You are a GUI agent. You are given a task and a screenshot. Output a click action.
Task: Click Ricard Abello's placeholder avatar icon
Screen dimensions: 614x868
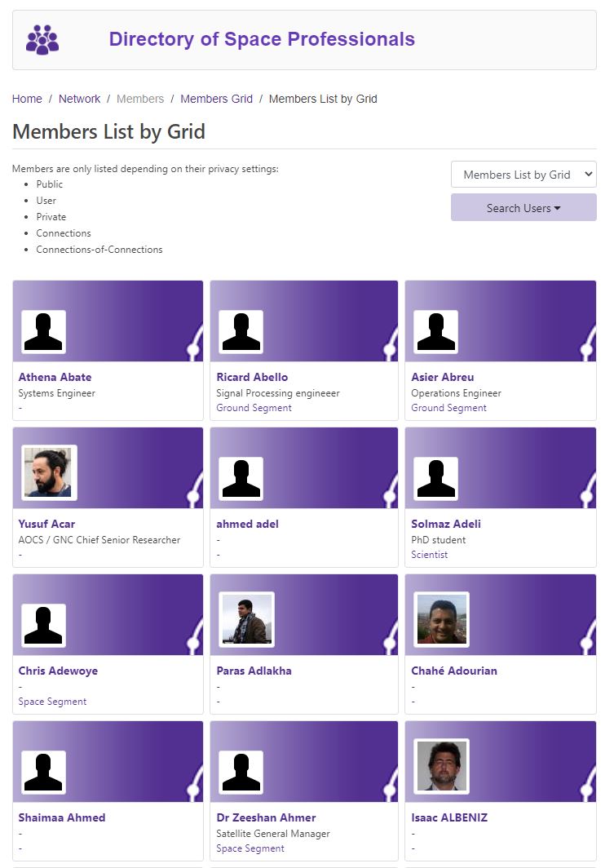[x=241, y=331]
